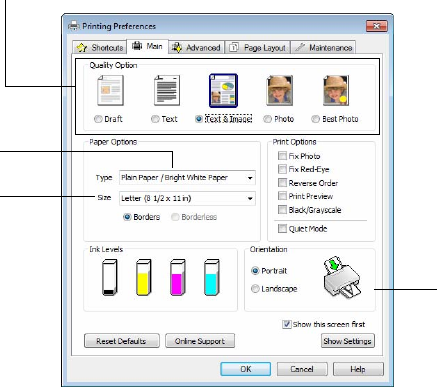The width and height of the screenshot is (437, 387).
Task: Open the Maintenance tab
Action: coord(323,48)
